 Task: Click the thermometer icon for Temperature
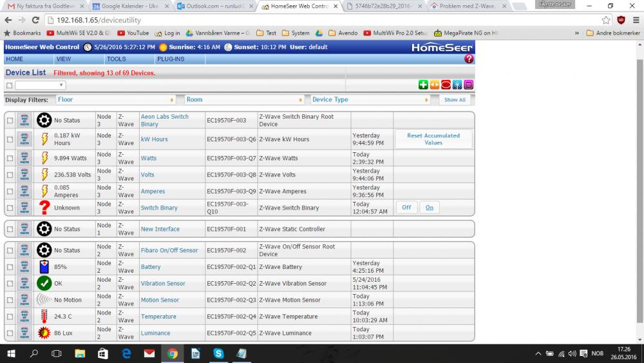click(x=44, y=317)
